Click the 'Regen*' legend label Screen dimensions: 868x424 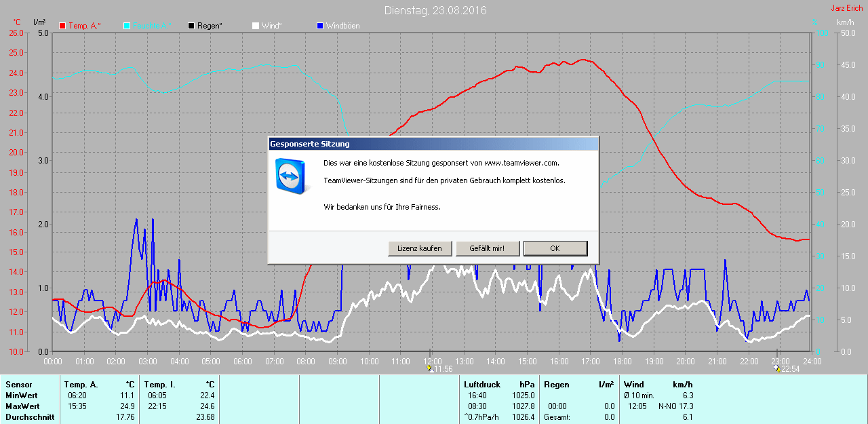coord(210,26)
